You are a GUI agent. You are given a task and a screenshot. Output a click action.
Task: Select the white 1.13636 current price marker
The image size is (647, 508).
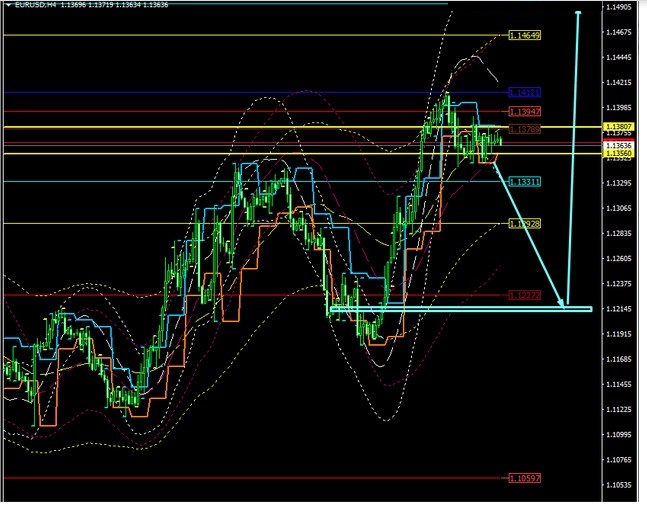click(x=617, y=146)
